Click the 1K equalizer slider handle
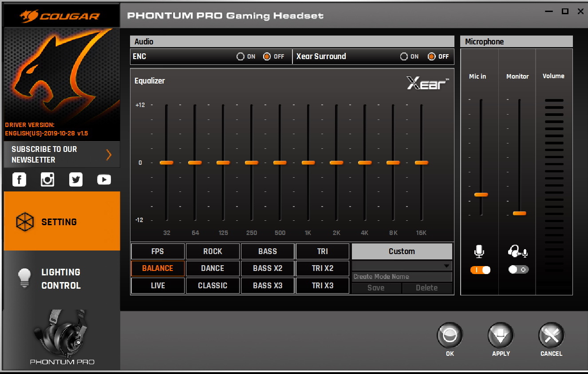The width and height of the screenshot is (588, 374). point(308,163)
